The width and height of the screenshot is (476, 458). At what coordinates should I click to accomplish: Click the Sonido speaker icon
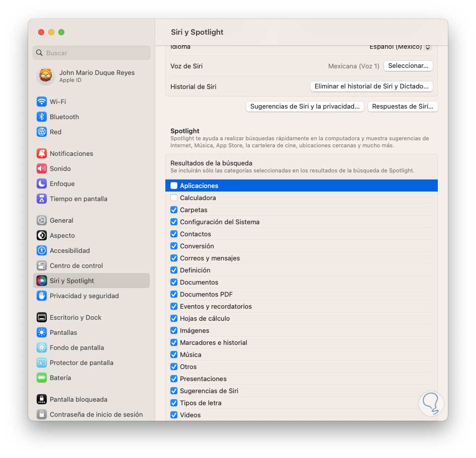coord(42,168)
